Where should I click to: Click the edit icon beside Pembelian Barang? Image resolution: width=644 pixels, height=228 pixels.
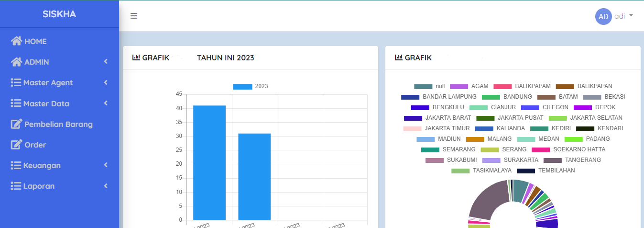tap(17, 124)
